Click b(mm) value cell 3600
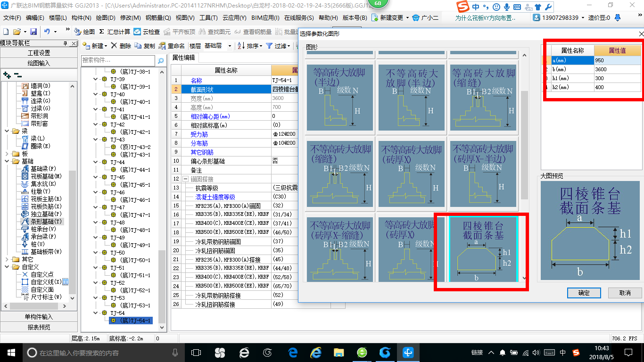 tap(618, 69)
